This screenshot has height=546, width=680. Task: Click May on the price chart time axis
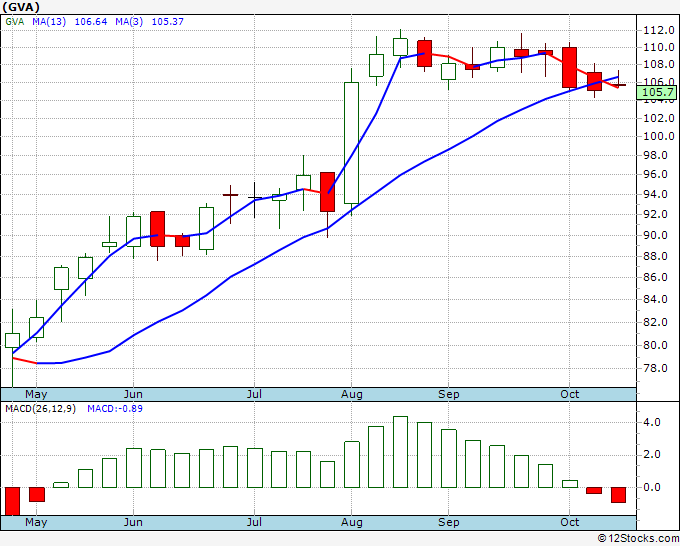(36, 394)
